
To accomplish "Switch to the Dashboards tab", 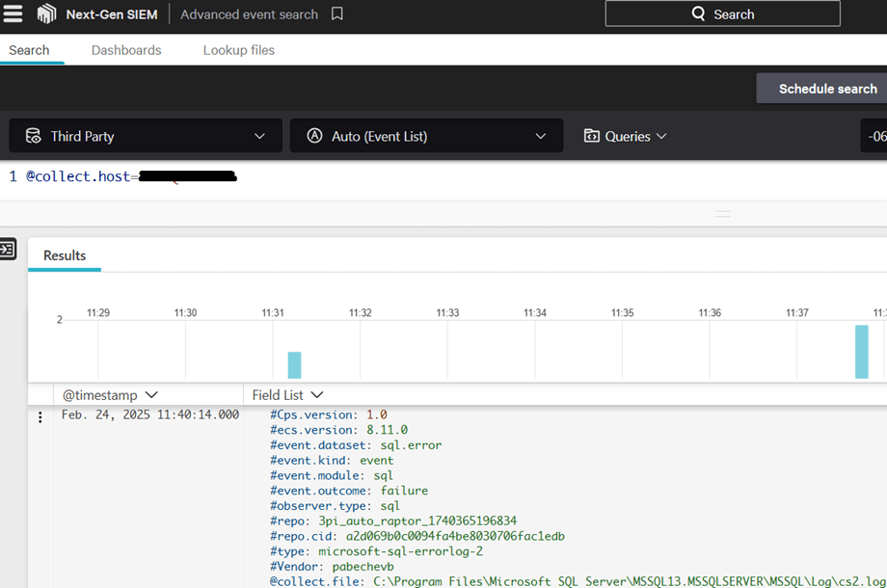I will pos(126,50).
